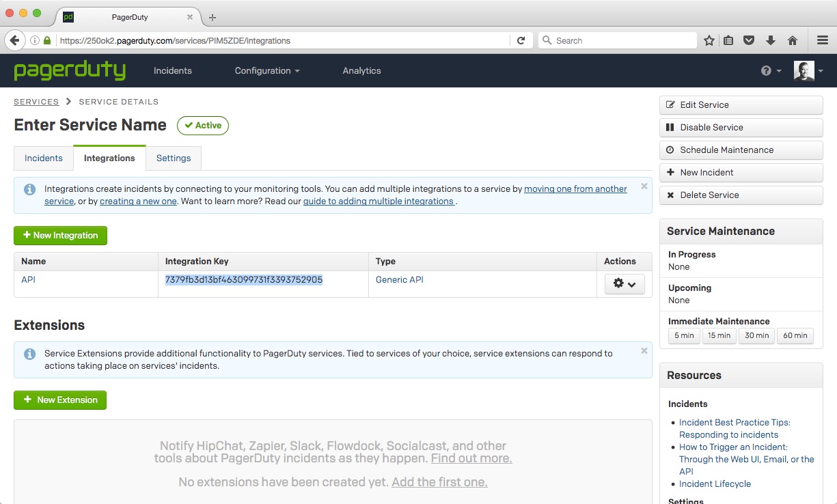
Task: Dismiss the Extensions info banner
Action: click(644, 350)
